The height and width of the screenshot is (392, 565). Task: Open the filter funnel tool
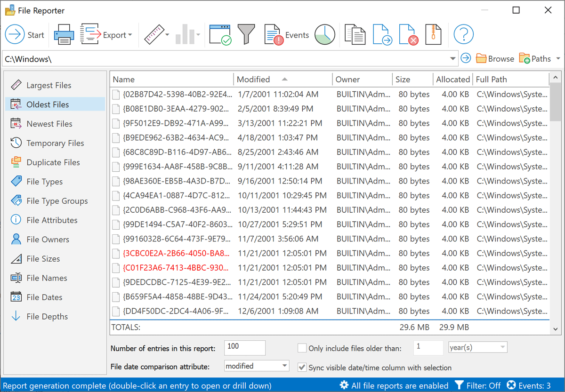[246, 35]
